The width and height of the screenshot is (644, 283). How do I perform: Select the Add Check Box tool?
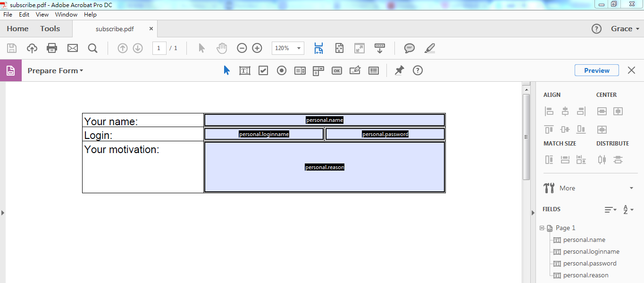pos(263,71)
